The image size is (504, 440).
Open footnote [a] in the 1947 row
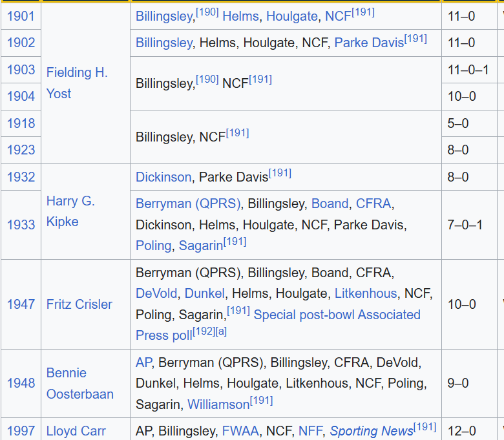click(x=221, y=331)
